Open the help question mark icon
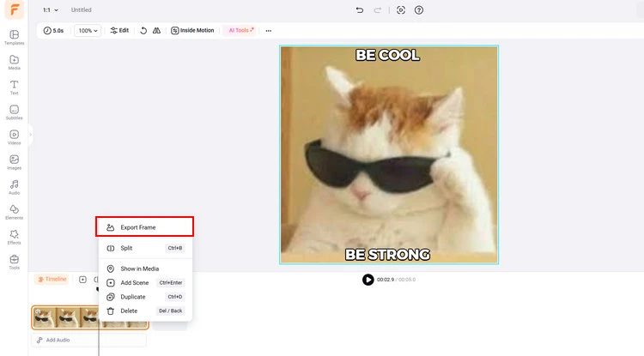 (418, 10)
